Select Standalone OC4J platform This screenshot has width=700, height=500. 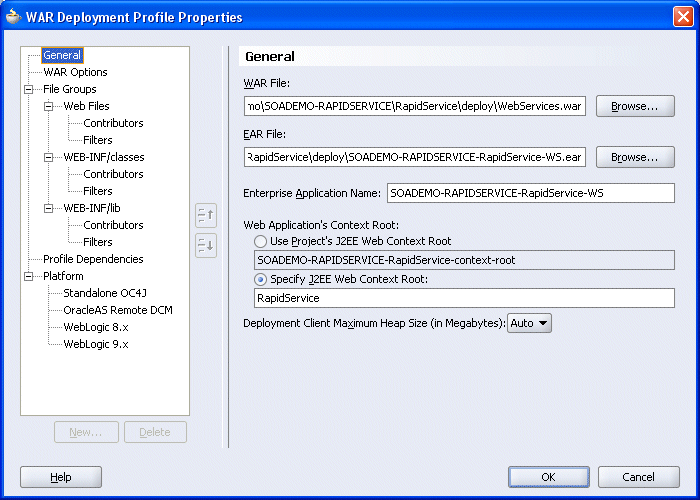(x=105, y=293)
